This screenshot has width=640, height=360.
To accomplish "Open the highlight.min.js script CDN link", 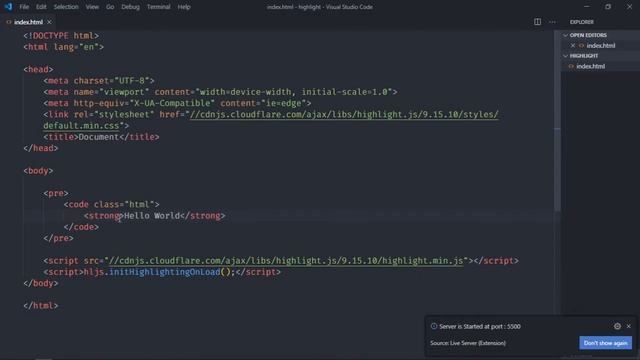I will (x=286, y=261).
